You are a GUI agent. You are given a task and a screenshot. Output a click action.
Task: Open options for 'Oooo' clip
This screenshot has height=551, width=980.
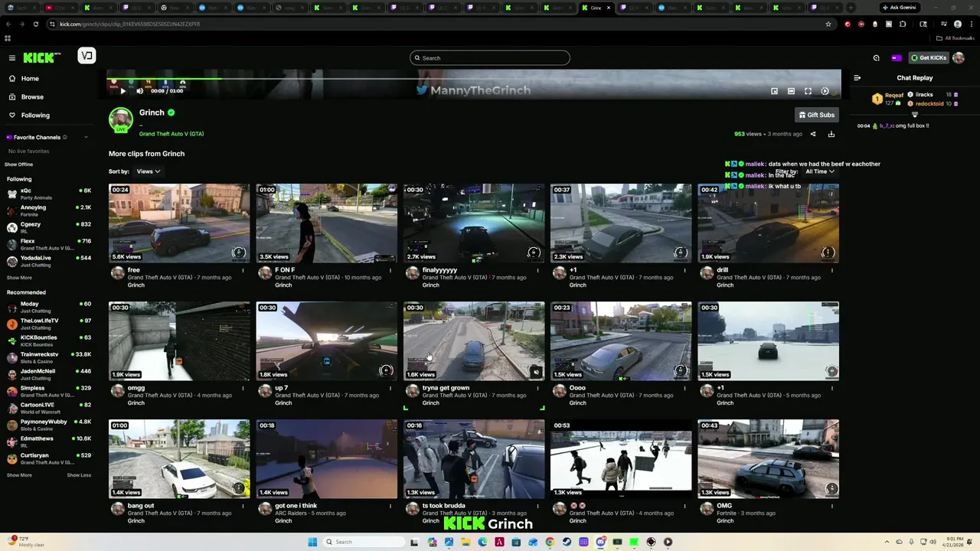[x=684, y=388]
